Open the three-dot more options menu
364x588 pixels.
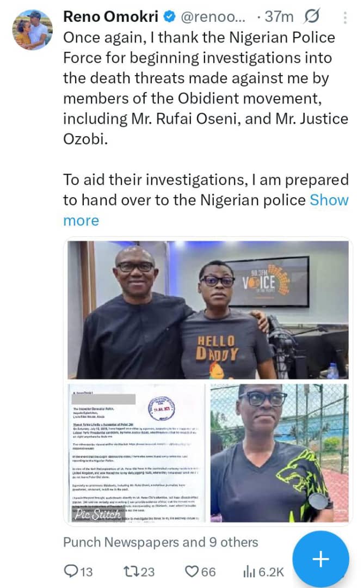coord(345,18)
